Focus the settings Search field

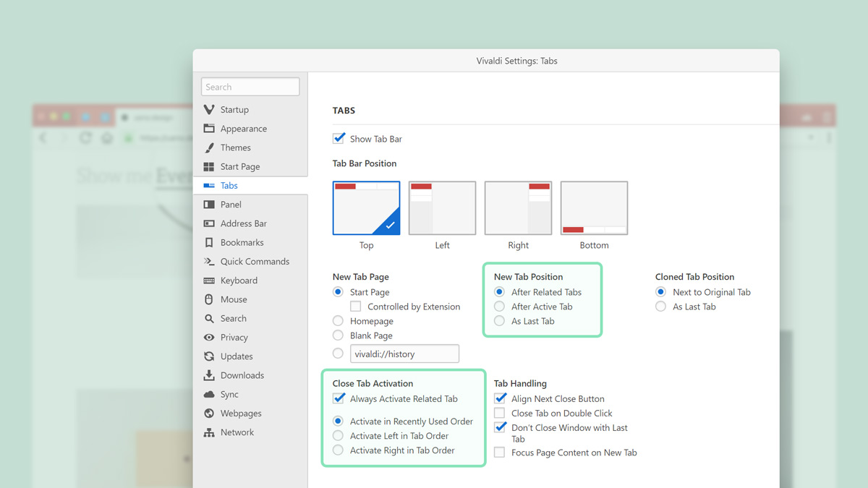(250, 87)
